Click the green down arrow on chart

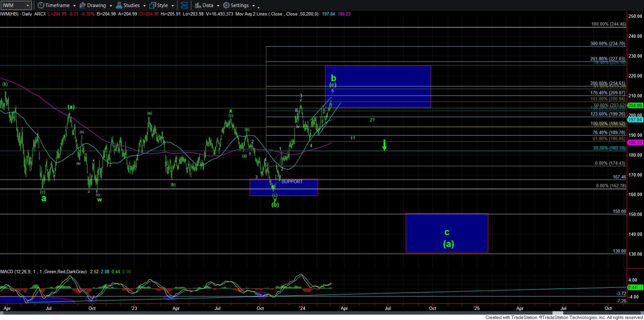[x=384, y=145]
